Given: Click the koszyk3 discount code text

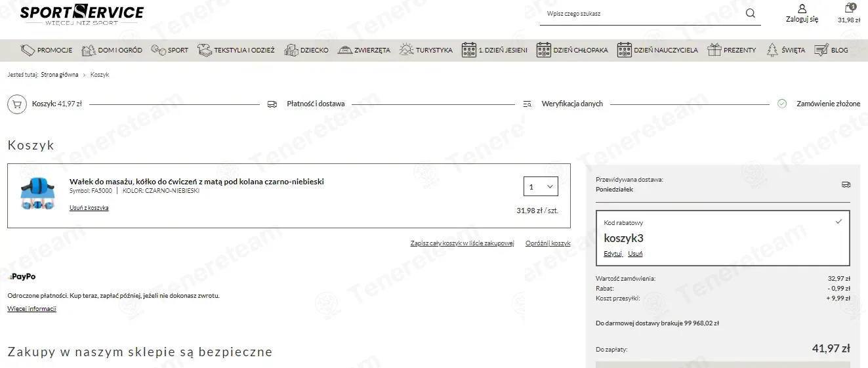Looking at the screenshot, I should (623, 238).
